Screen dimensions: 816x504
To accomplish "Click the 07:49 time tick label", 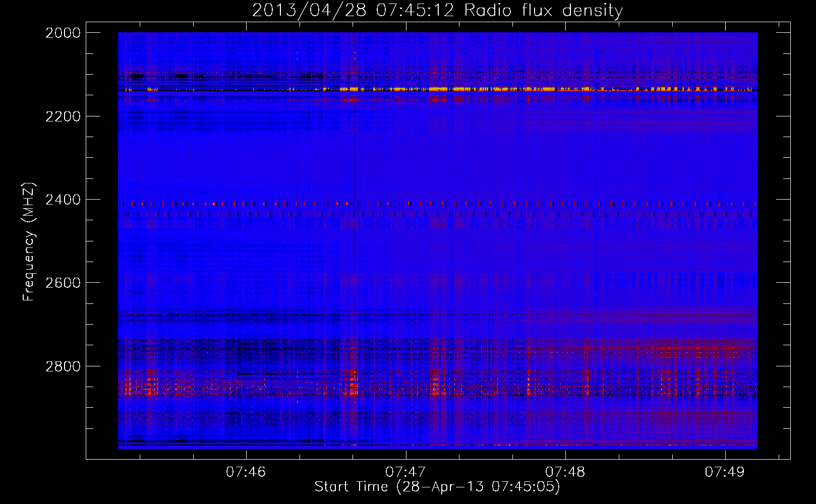I will pos(725,472).
